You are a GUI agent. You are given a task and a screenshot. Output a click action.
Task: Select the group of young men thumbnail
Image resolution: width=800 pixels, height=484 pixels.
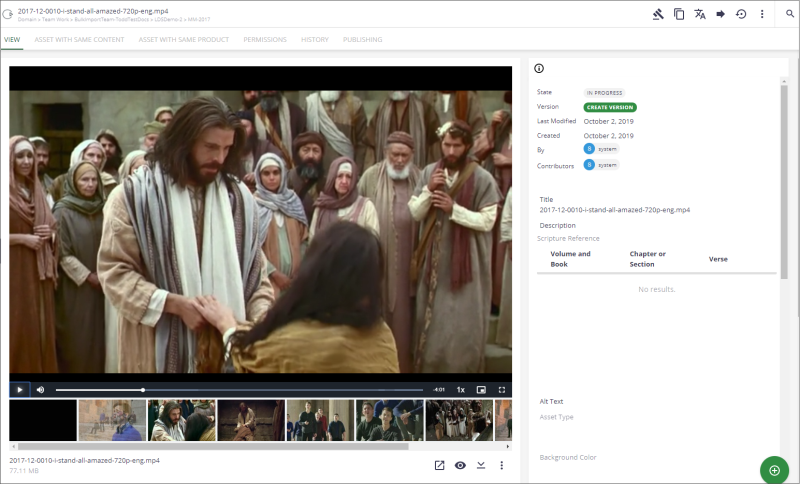coord(320,420)
